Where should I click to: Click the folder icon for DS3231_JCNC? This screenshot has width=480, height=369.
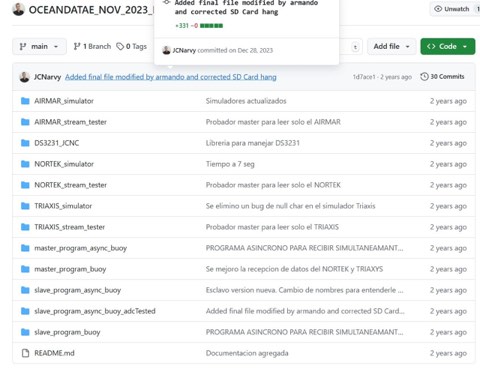[25, 143]
